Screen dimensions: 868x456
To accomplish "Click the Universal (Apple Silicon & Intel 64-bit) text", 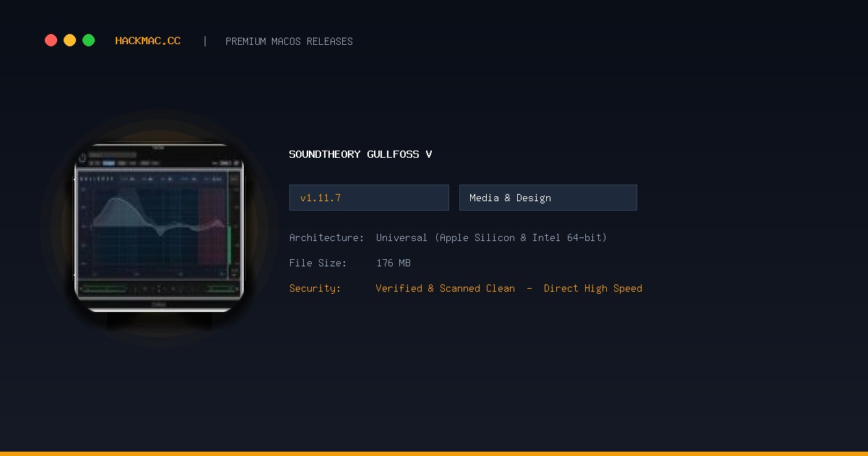I will pos(491,237).
